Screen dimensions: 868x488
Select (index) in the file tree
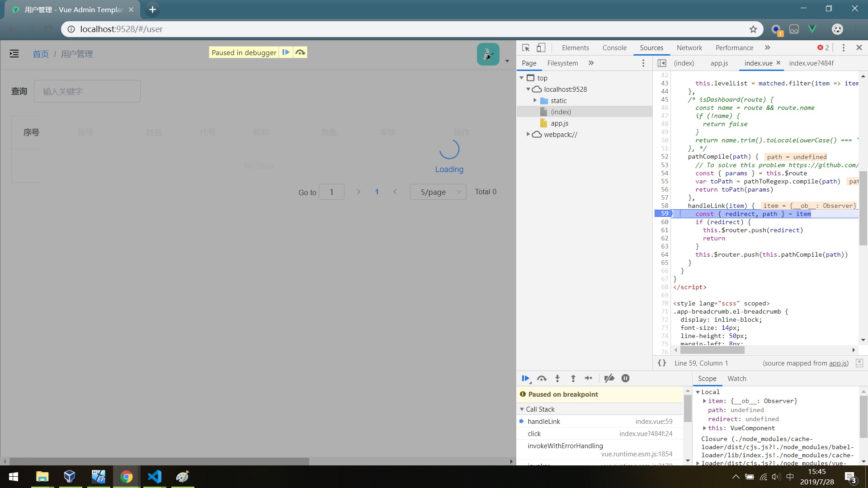[561, 112]
